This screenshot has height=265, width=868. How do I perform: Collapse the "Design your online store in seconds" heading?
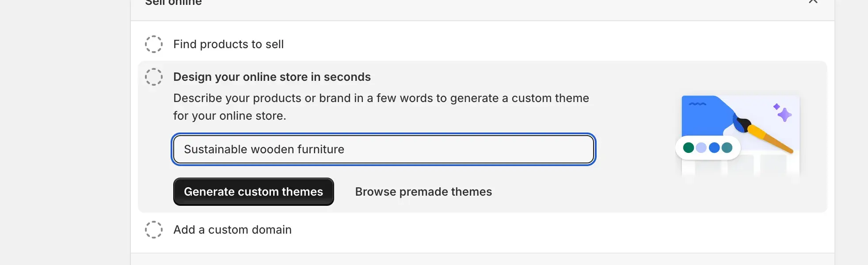point(272,77)
